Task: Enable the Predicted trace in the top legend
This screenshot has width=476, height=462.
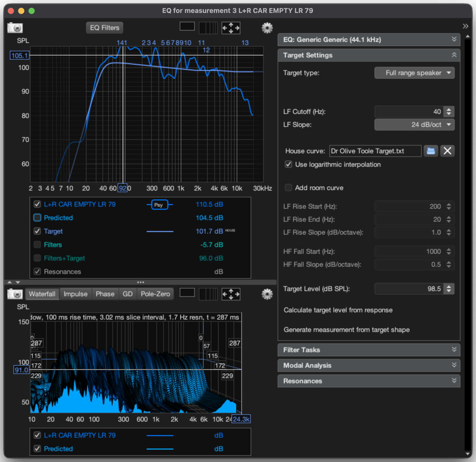Action: (37, 218)
